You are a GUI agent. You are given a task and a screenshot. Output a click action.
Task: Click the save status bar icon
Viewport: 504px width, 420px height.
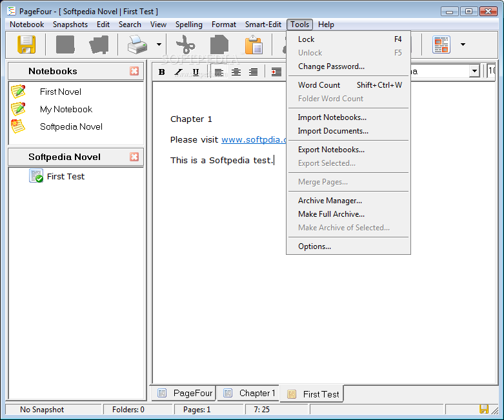click(484, 409)
